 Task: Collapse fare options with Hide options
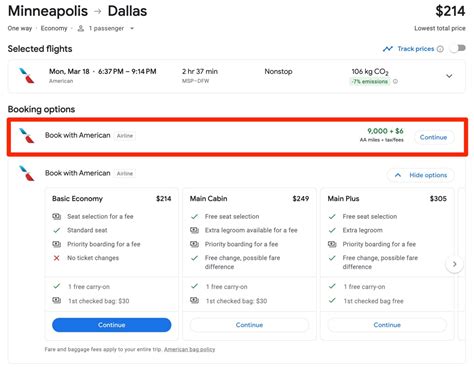421,175
